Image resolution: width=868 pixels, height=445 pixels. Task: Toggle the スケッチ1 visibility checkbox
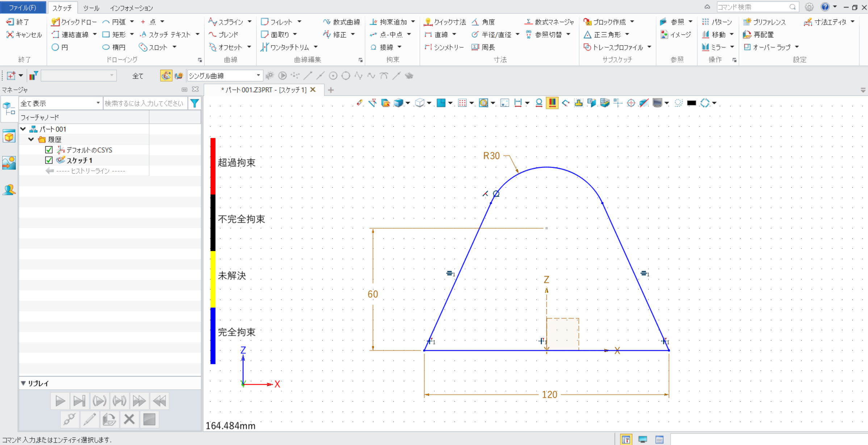[x=49, y=160]
